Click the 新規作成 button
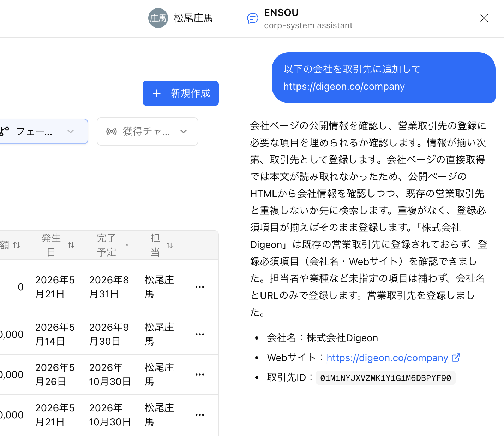The image size is (504, 436). pos(181,93)
